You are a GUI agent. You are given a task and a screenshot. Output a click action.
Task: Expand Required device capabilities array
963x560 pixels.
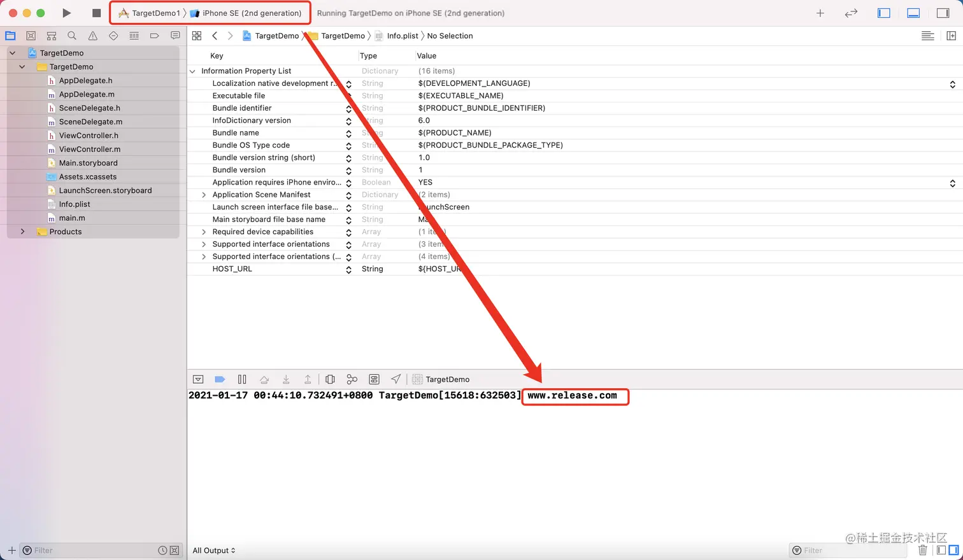click(204, 232)
